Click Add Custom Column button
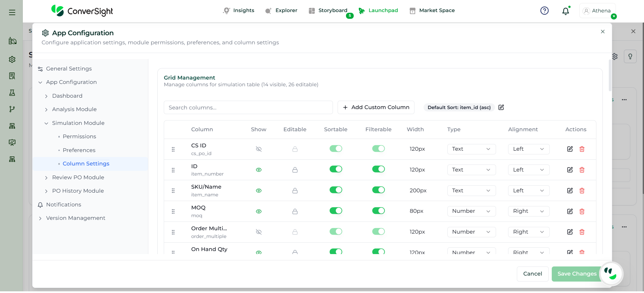This screenshot has width=644, height=293. [376, 107]
